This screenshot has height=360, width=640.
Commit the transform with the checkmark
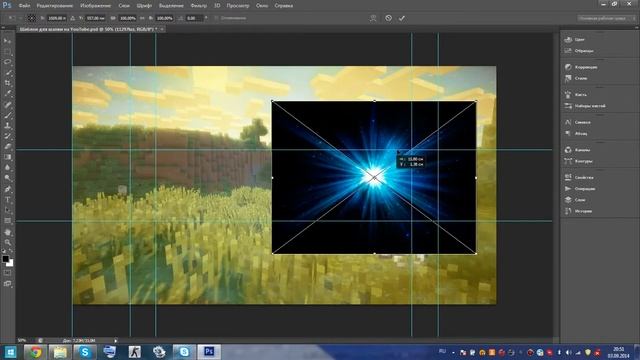pos(402,18)
